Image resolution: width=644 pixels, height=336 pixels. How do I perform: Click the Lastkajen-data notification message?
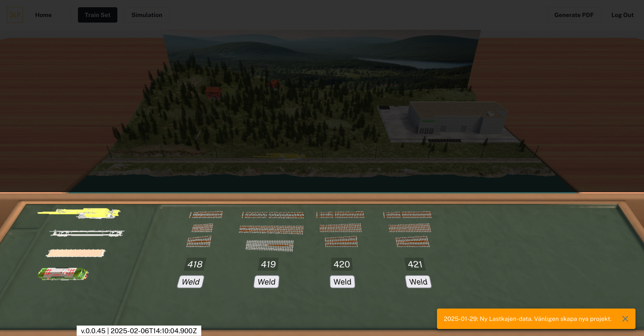click(528, 319)
